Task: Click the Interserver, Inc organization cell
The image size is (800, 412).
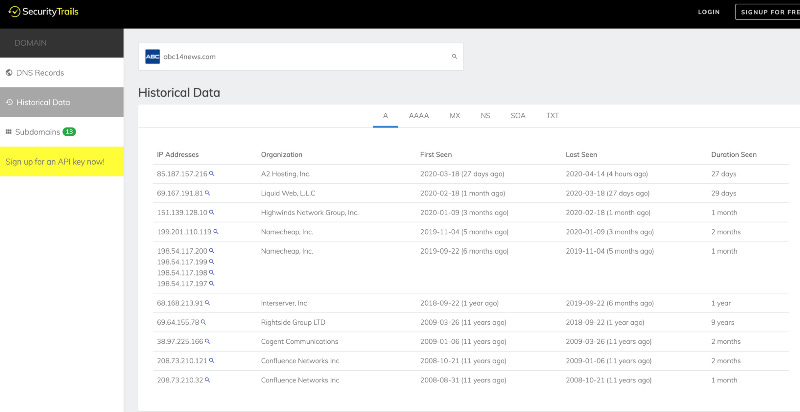Action: click(284, 303)
